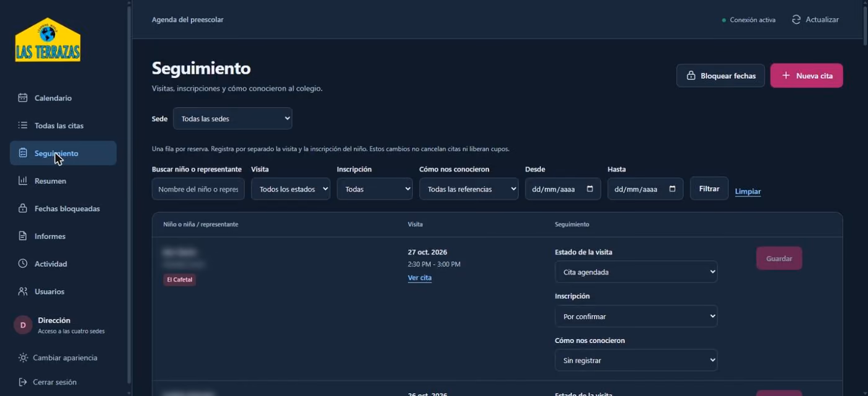Click the Usuarios people icon
Viewport: 868px width, 396px height.
[x=23, y=291]
